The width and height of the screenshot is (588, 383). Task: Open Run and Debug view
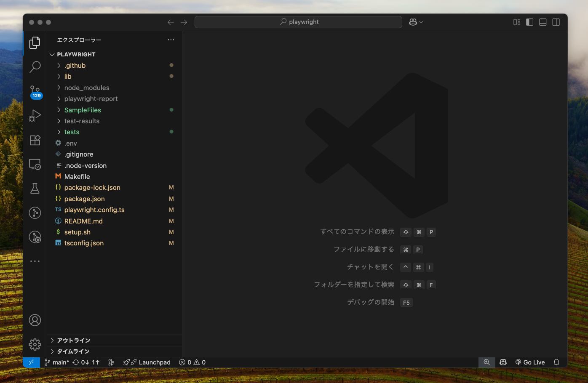coord(35,115)
